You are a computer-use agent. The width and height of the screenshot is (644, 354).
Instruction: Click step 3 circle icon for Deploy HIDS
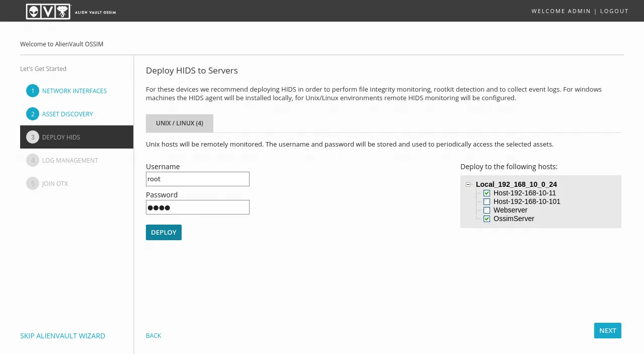pos(33,137)
